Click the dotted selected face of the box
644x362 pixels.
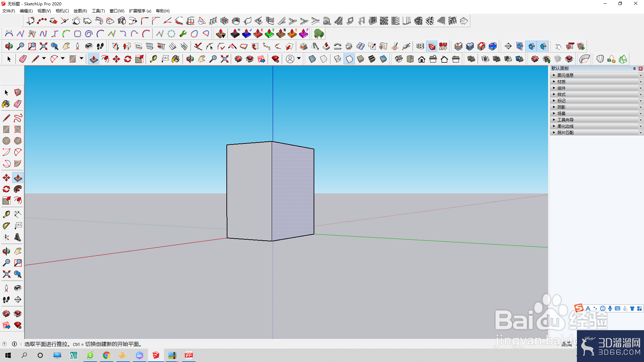coord(293,191)
